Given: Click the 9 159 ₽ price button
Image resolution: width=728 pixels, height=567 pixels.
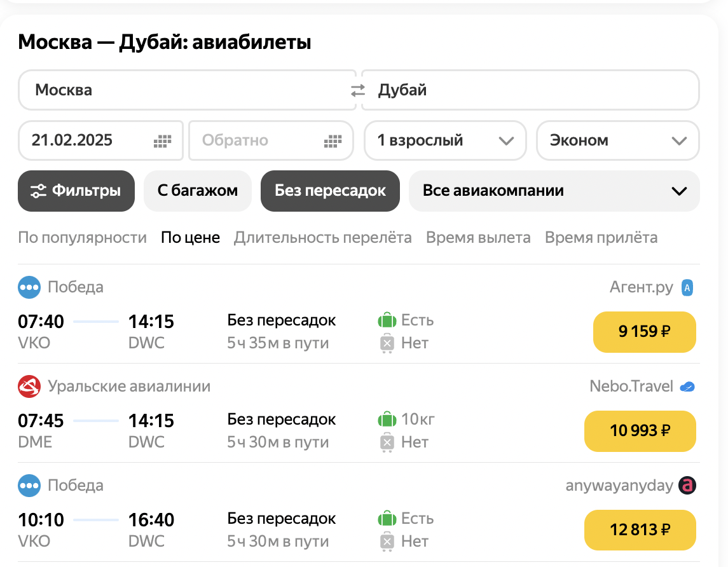Looking at the screenshot, I should [644, 332].
